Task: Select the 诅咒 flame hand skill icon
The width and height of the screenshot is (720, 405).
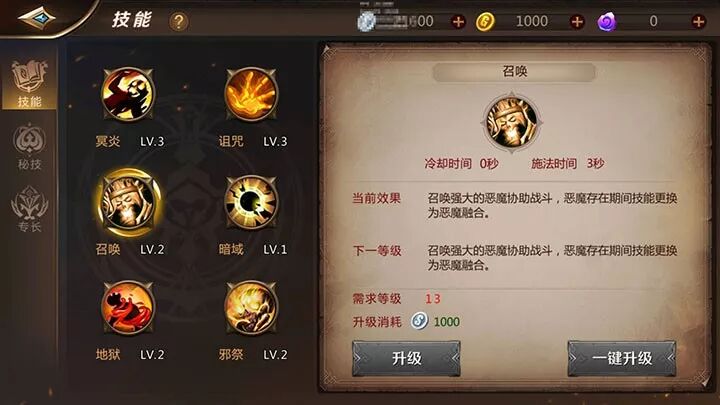Action: pos(251,95)
